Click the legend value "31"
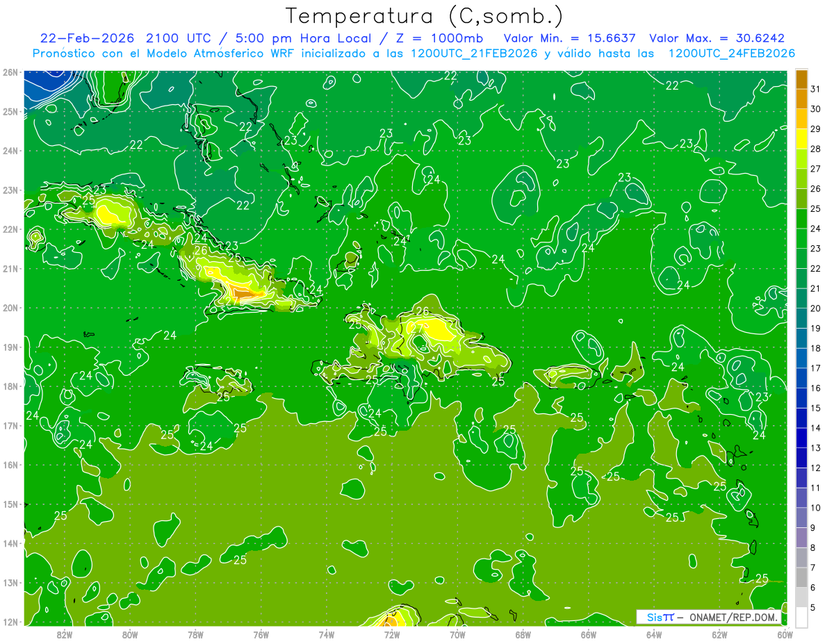The height and width of the screenshot is (644, 834). tap(815, 89)
